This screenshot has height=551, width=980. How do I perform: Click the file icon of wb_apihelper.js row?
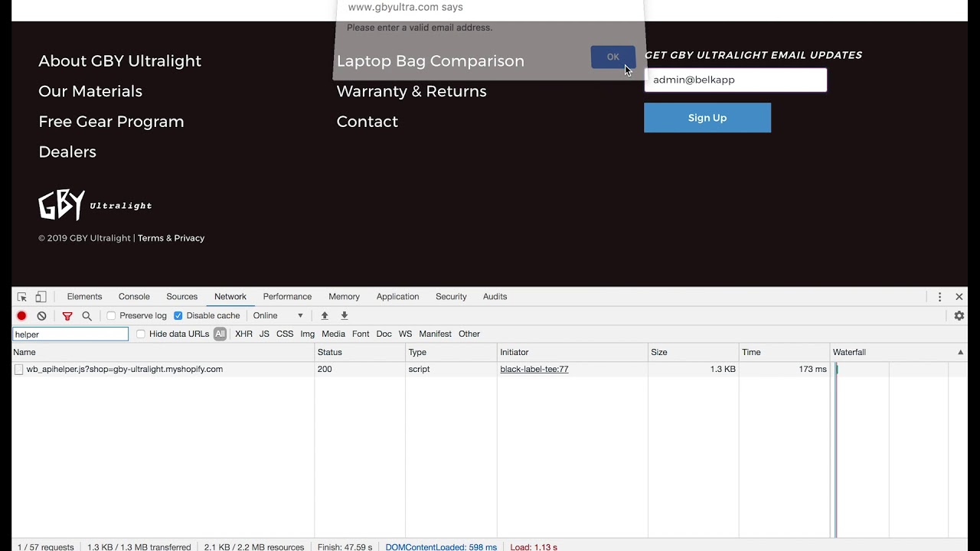click(18, 370)
